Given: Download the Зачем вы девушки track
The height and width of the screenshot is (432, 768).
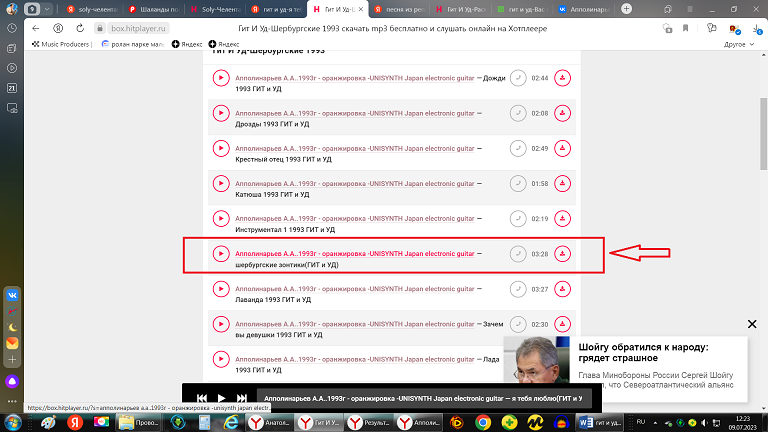Looking at the screenshot, I should [x=562, y=324].
